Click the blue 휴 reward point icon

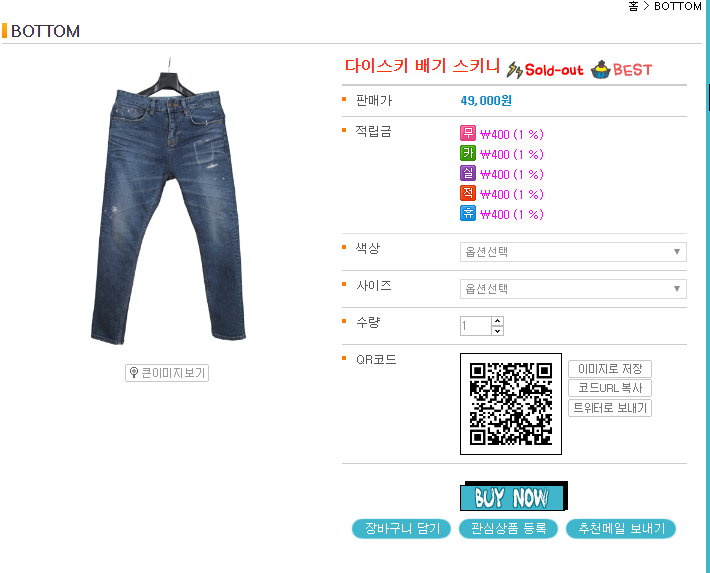468,213
